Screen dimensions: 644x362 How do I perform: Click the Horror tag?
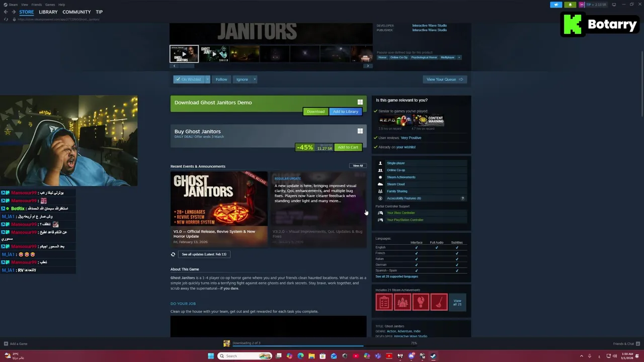click(x=382, y=57)
